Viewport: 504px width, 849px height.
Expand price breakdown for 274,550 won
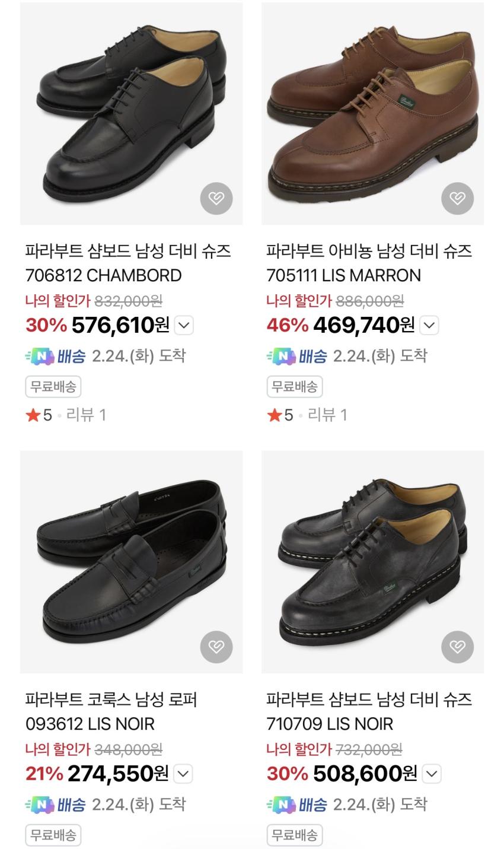tap(183, 774)
